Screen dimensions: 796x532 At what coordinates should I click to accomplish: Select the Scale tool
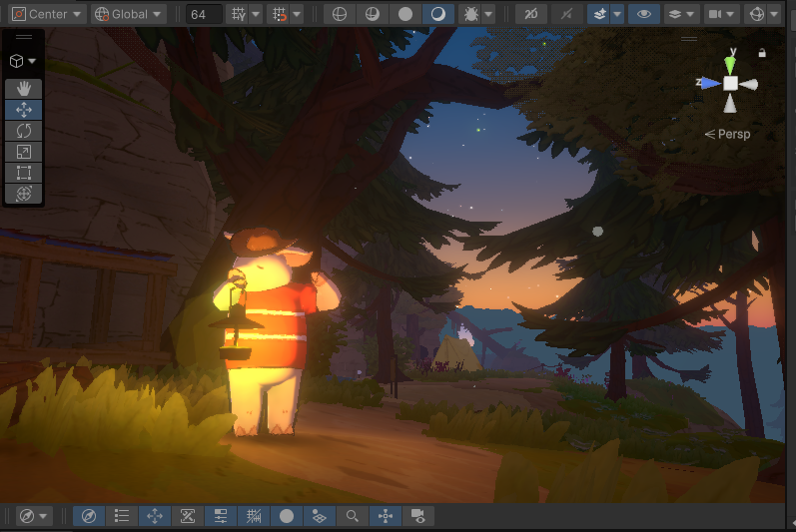click(x=23, y=152)
